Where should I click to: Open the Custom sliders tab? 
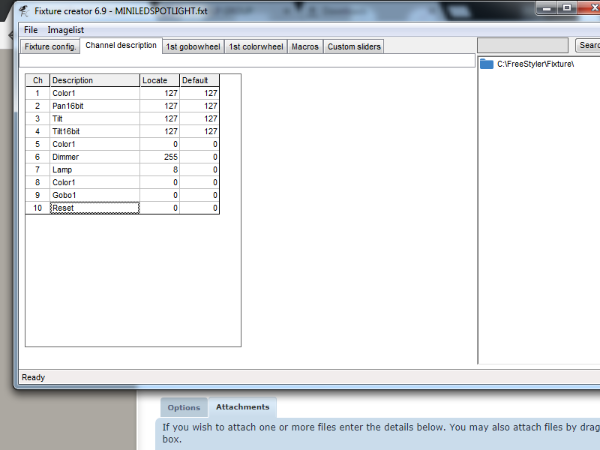354,47
